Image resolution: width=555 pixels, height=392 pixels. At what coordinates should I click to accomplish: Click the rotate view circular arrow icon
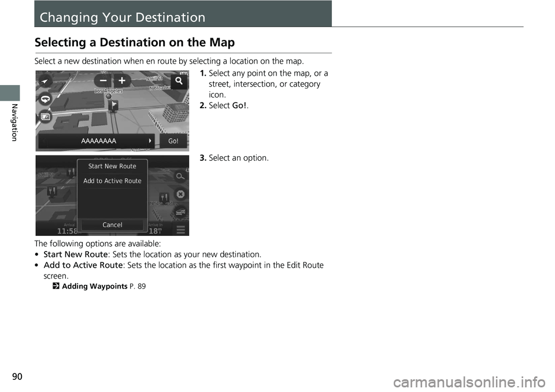tap(45, 99)
